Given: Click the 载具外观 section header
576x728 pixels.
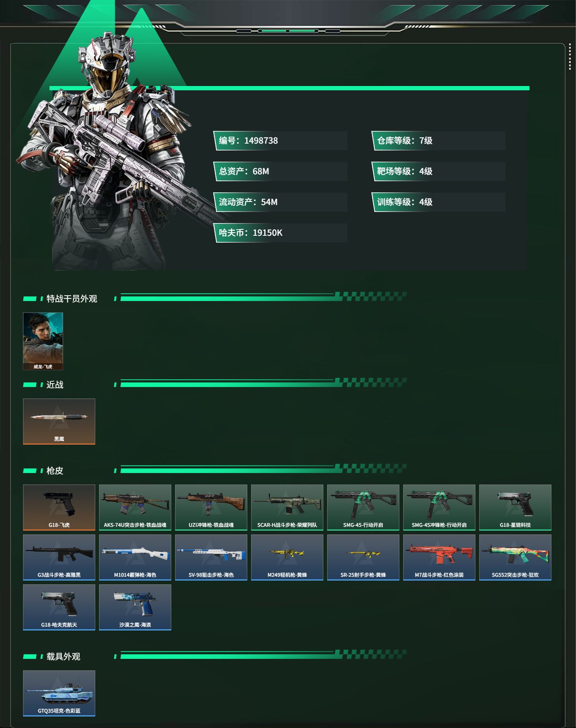Looking at the screenshot, I should coord(63,657).
